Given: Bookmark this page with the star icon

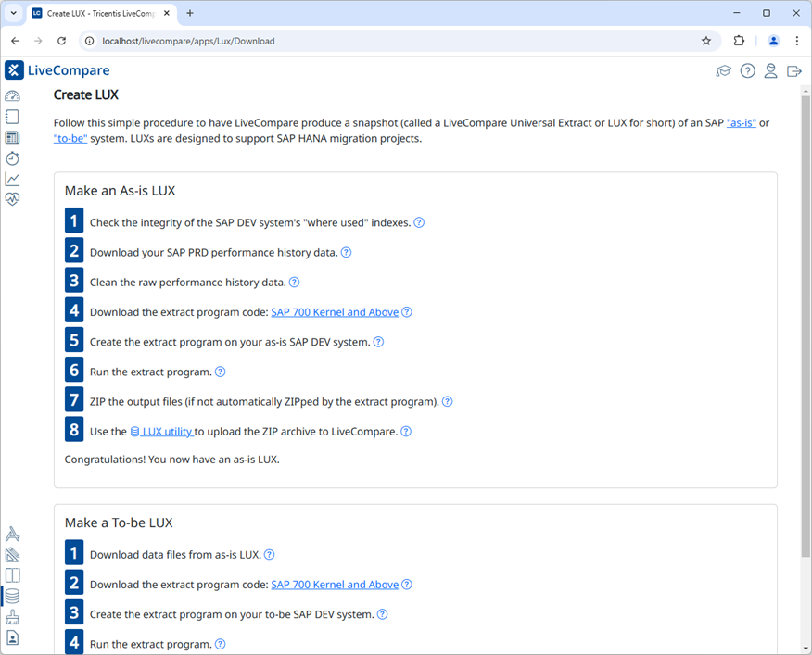Looking at the screenshot, I should coord(706,41).
